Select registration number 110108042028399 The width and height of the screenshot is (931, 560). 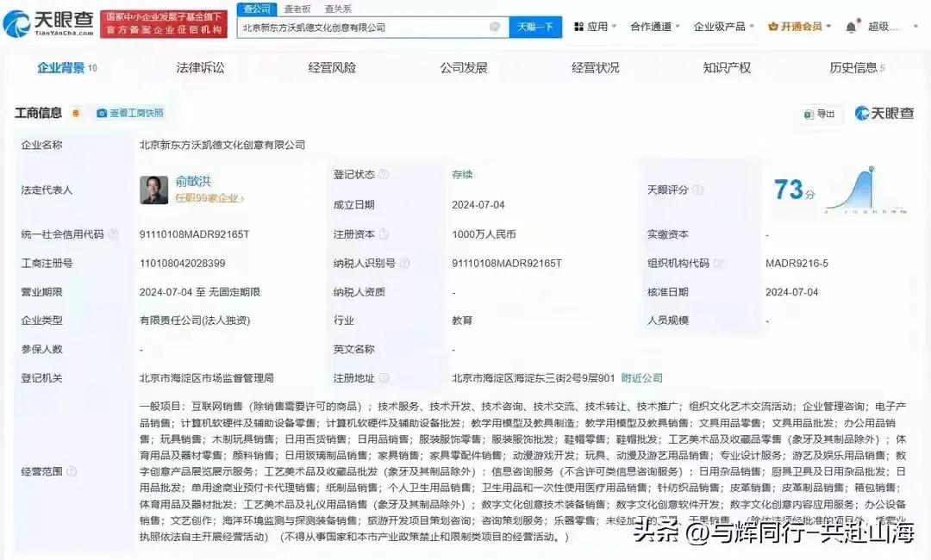point(182,264)
